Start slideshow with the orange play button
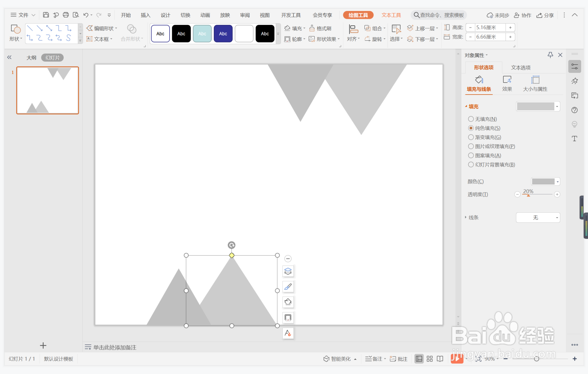588x374 pixels. click(x=457, y=359)
